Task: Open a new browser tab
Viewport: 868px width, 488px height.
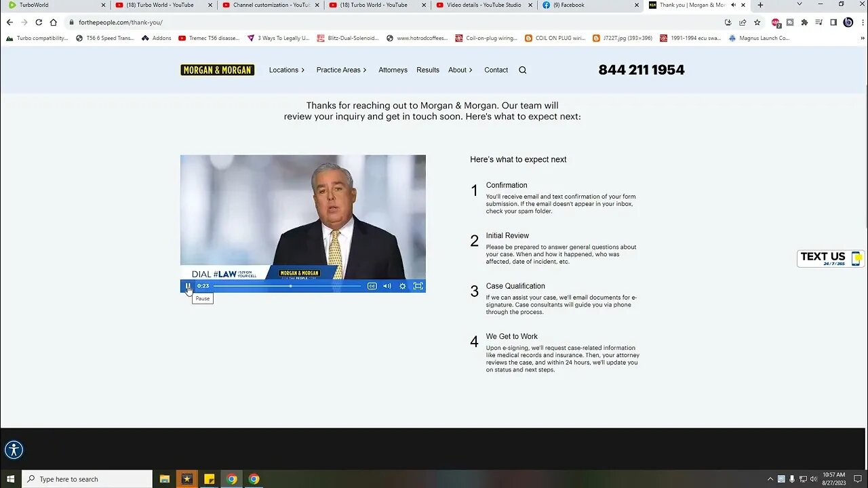Action: [x=760, y=5]
